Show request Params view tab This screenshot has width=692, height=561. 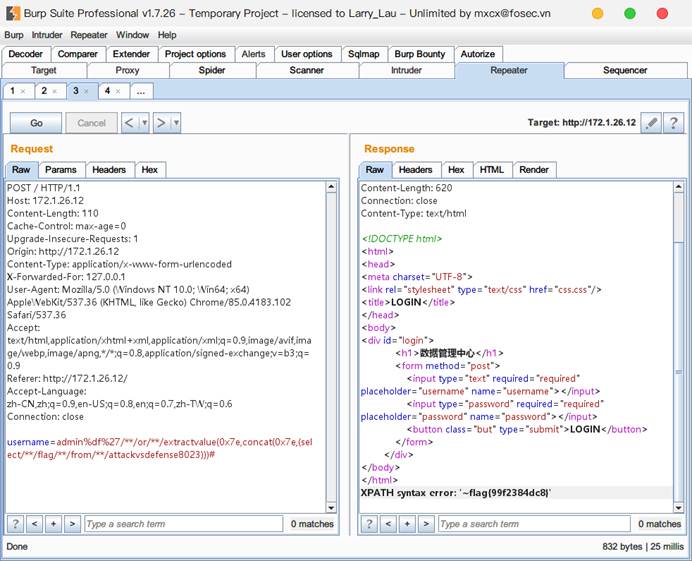(60, 169)
